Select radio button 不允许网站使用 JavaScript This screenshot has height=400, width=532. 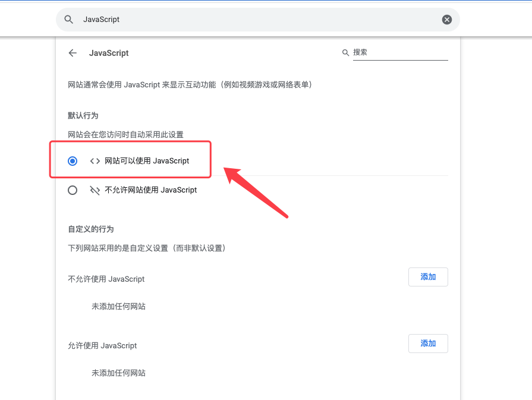(x=73, y=190)
